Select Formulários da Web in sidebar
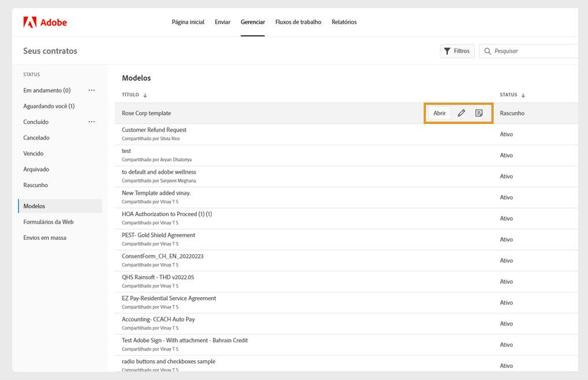Viewport: 588px width, 380px height. tap(48, 222)
